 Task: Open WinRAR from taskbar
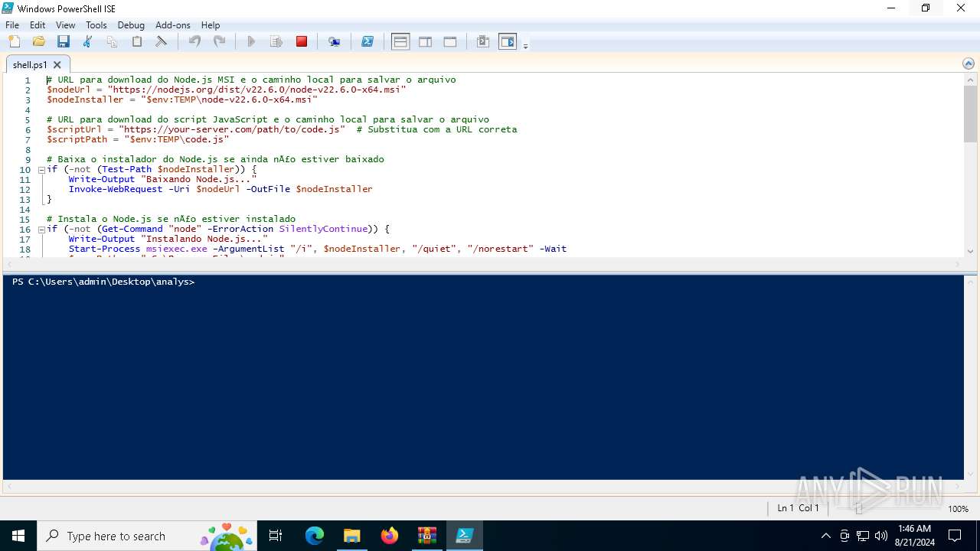click(427, 536)
